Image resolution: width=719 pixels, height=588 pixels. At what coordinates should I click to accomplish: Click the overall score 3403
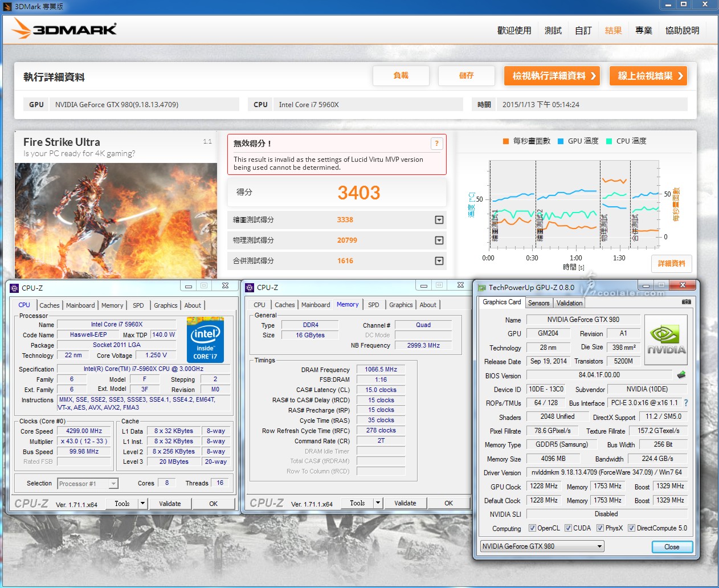click(359, 193)
